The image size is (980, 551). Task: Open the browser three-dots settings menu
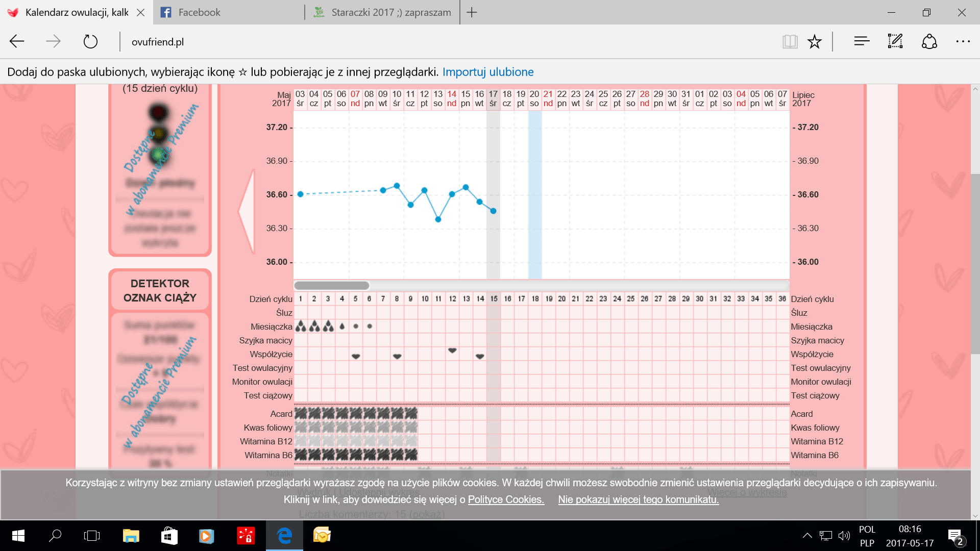tap(963, 42)
